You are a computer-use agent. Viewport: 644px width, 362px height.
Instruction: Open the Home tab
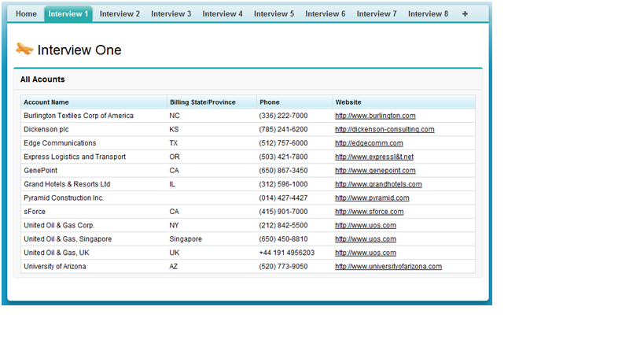(x=26, y=14)
